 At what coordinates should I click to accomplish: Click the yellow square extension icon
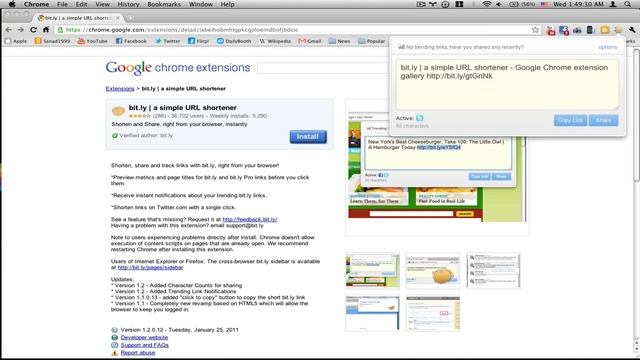(x=604, y=30)
